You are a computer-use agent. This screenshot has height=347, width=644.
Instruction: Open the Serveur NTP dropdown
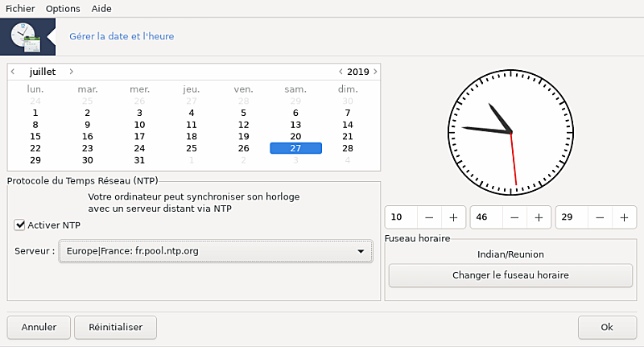(x=215, y=251)
